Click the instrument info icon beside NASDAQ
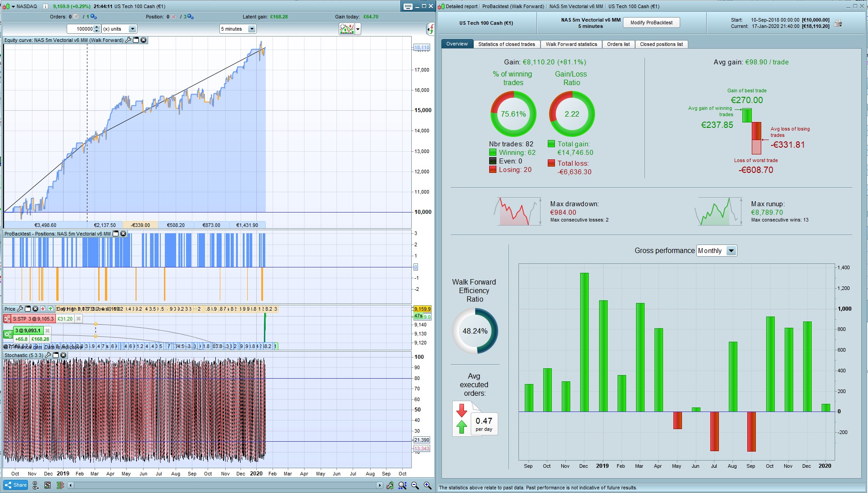This screenshot has width=868, height=493. [45, 6]
